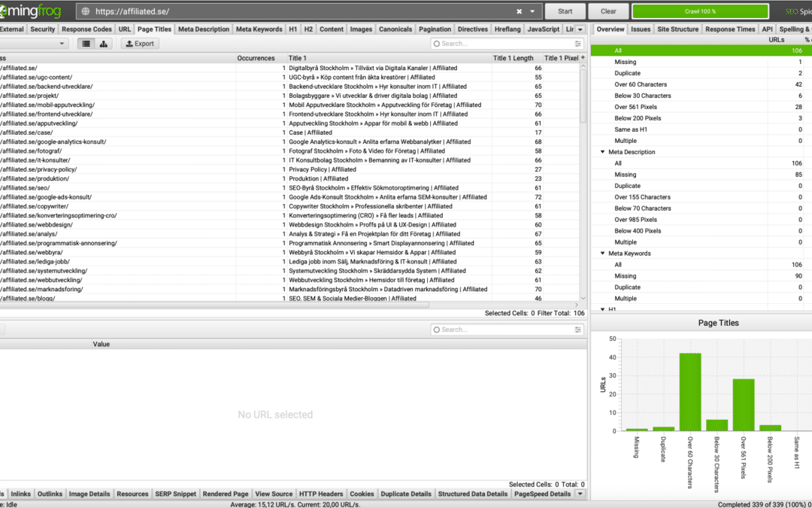The image size is (812, 508).
Task: Select the /affiliated.se/lediga-jobb/ row
Action: click(x=290, y=262)
